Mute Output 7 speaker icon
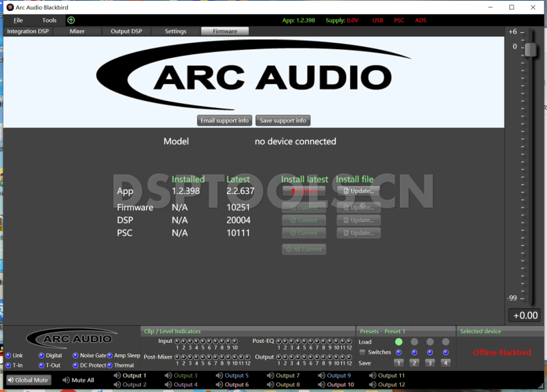The height and width of the screenshot is (392, 547). point(270,376)
